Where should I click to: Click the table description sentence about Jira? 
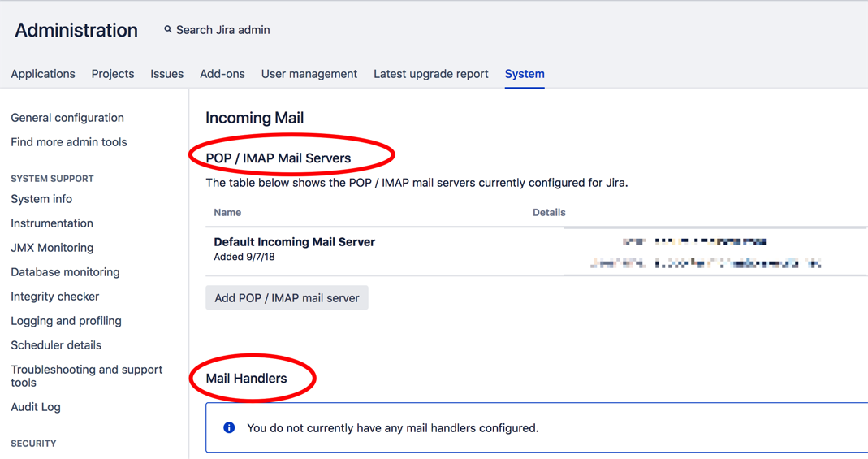(417, 183)
